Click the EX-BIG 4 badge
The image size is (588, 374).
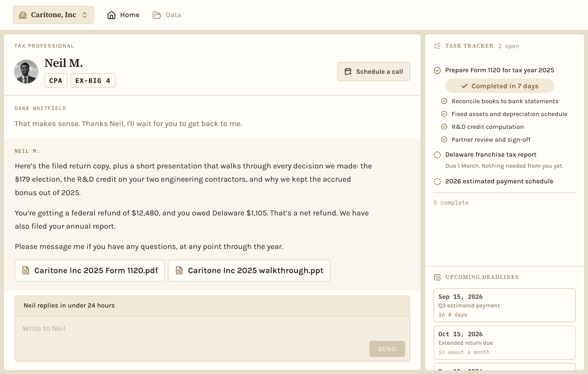93,81
